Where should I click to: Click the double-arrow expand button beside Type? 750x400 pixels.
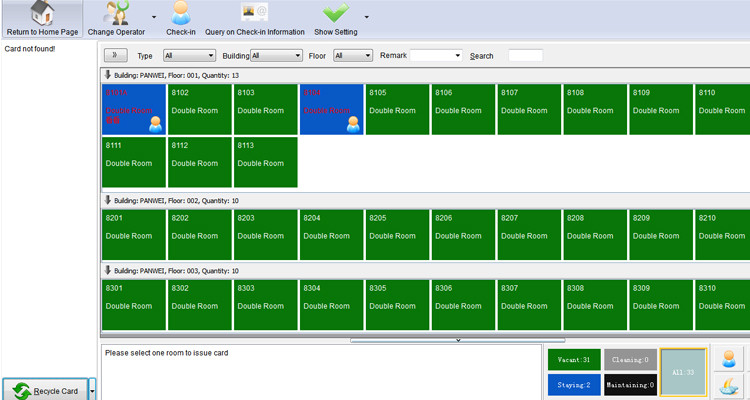tap(115, 55)
